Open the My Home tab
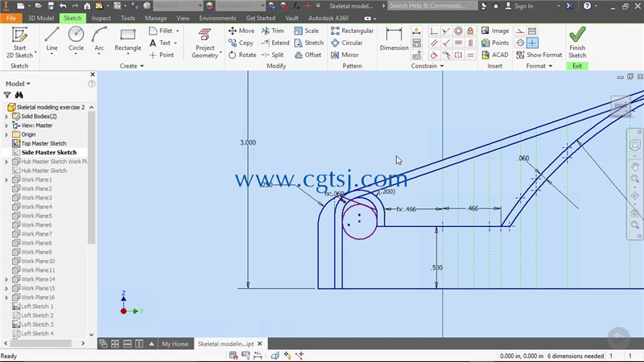 (175, 344)
